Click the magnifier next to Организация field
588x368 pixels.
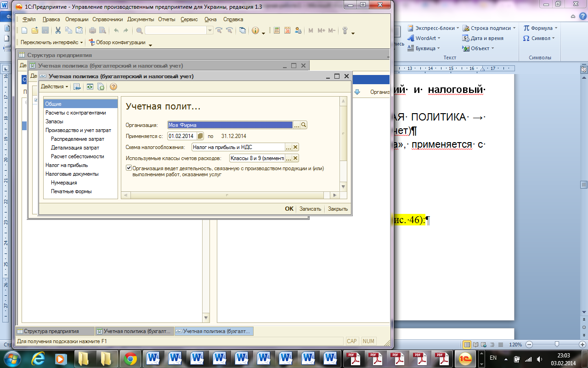click(303, 125)
